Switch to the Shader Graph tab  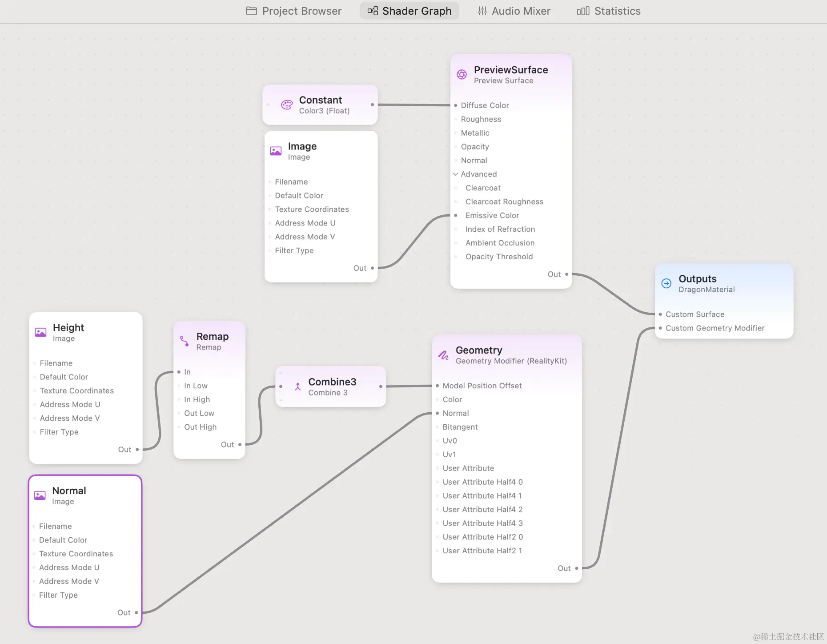pos(409,11)
